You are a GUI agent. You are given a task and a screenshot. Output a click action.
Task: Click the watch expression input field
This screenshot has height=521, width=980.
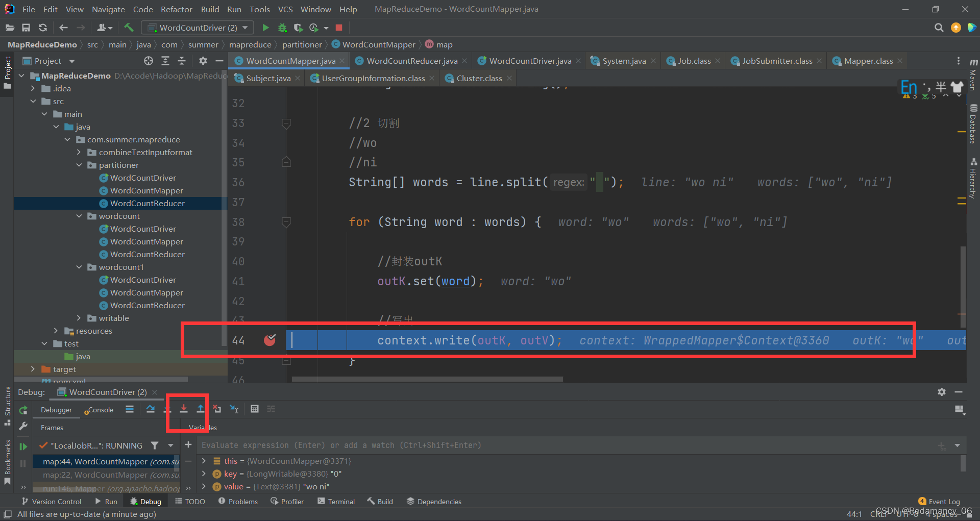(567, 445)
